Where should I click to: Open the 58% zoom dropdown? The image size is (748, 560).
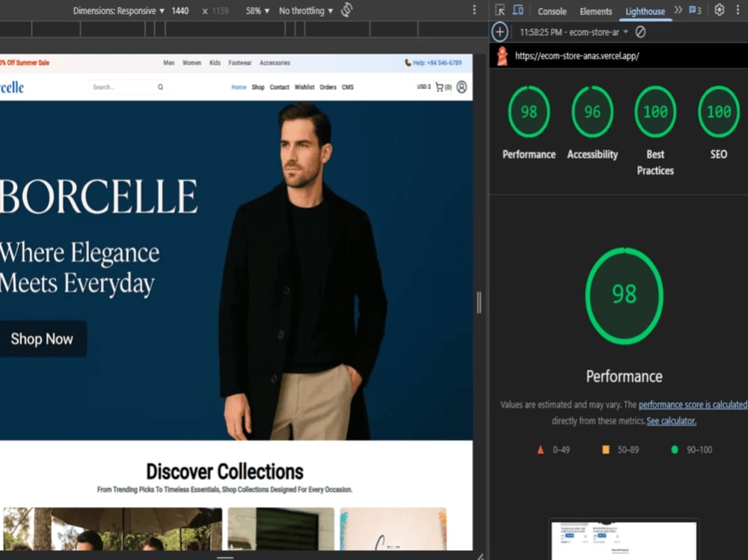tap(257, 10)
